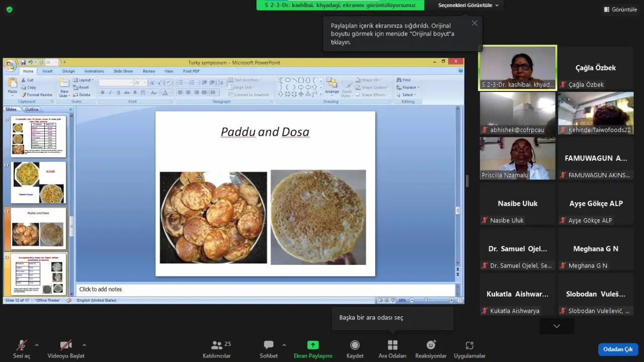Open Ara Odaları breakout rooms
This screenshot has width=644, height=362.
pyautogui.click(x=392, y=349)
